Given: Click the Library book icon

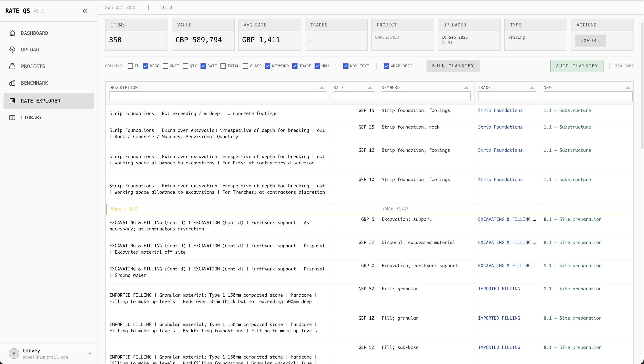Looking at the screenshot, I should (x=12, y=117).
